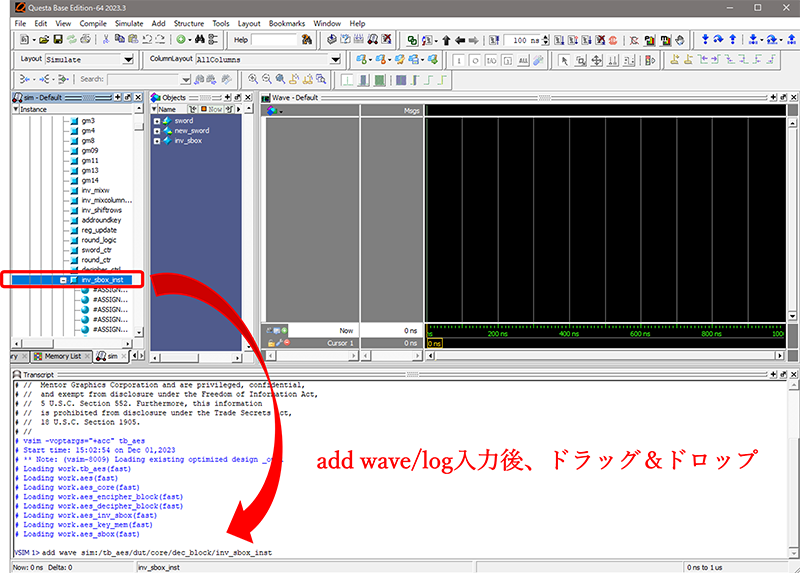Click the left arrow navigation icon
Viewport: 800px width, 573px height.
(459, 40)
